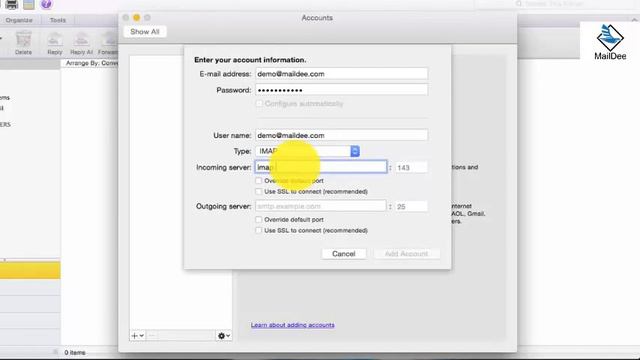The height and width of the screenshot is (360, 640).
Task: Switch to the Organize tab
Action: 19,20
